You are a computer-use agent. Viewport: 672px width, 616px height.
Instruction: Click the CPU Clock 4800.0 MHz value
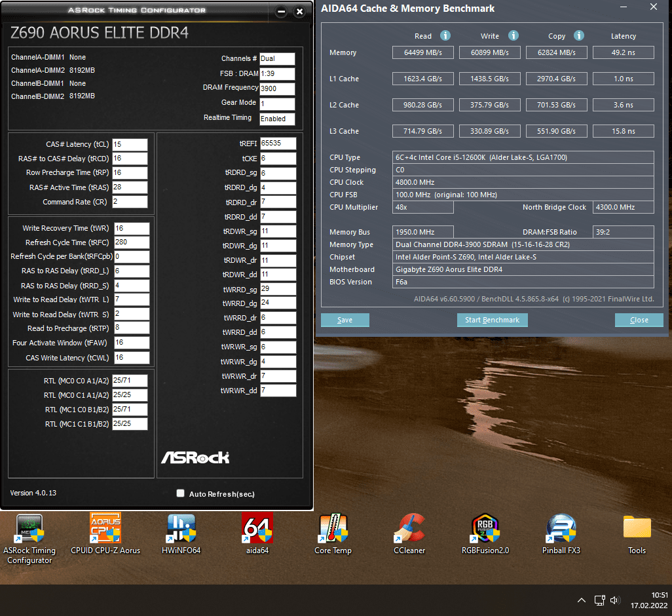[523, 182]
